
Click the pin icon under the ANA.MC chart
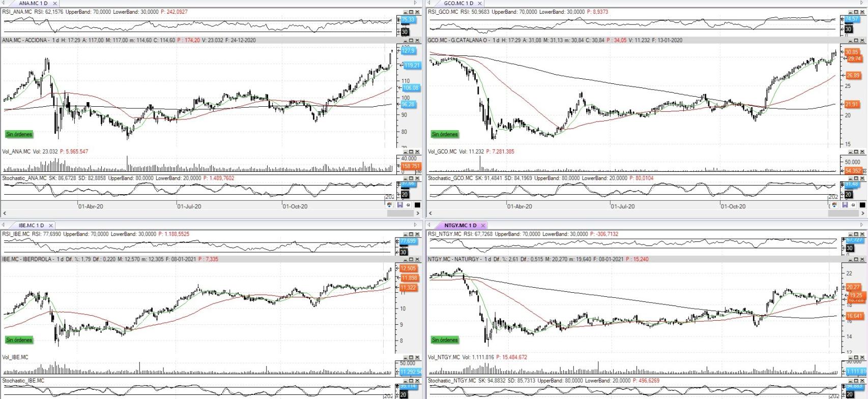pos(408,205)
